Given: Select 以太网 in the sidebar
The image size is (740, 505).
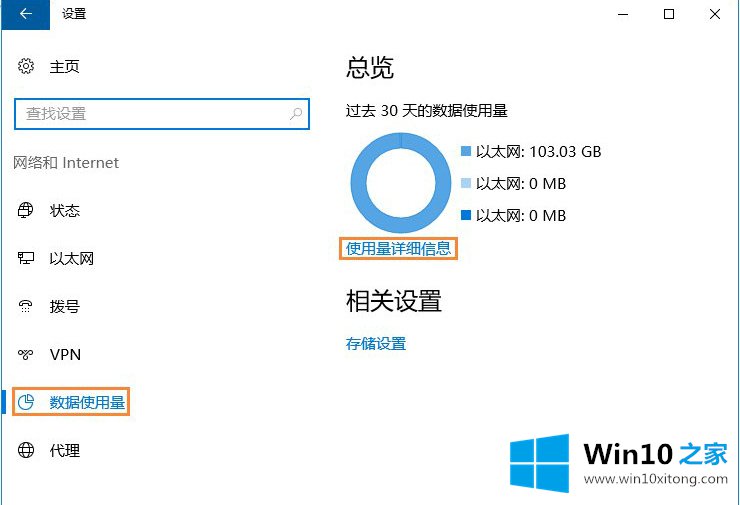Looking at the screenshot, I should tap(71, 259).
